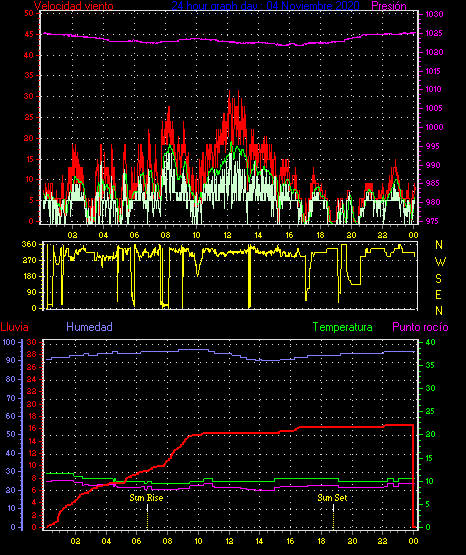Click the Sun Rise marker label
466x555 pixels.
[146, 498]
